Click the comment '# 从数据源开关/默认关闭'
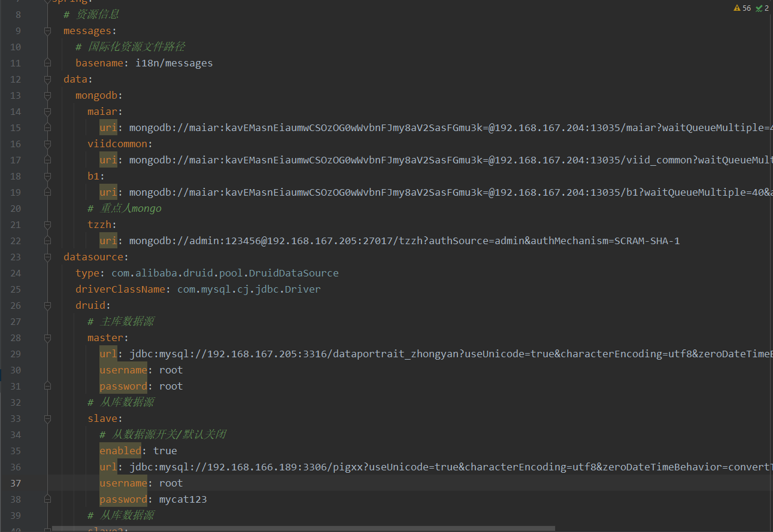This screenshot has height=532, width=773. [x=163, y=435]
